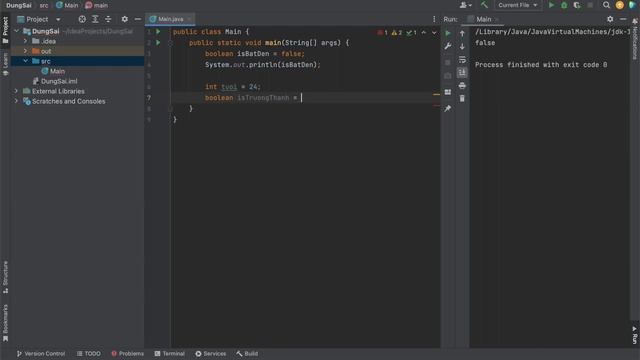640x360 pixels.
Task: Expand External Libraries
Action: tap(17, 91)
